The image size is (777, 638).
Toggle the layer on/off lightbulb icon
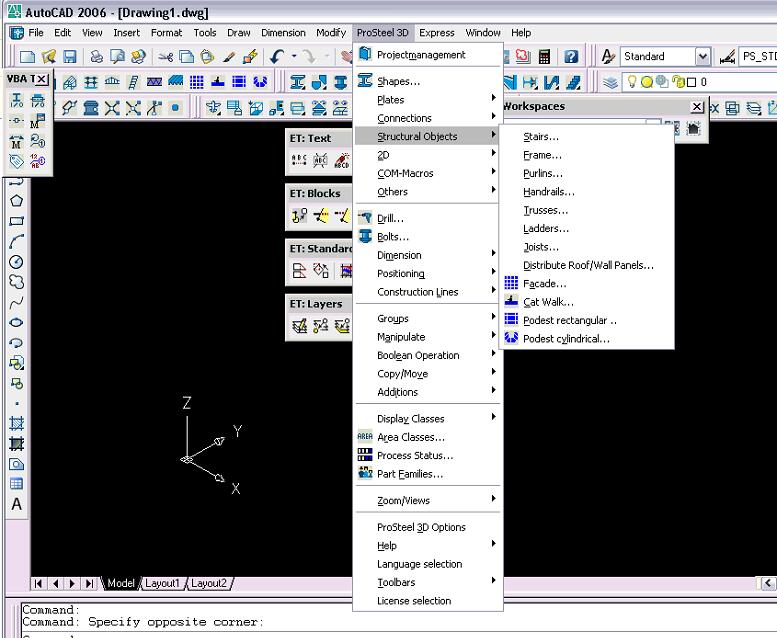click(x=632, y=81)
